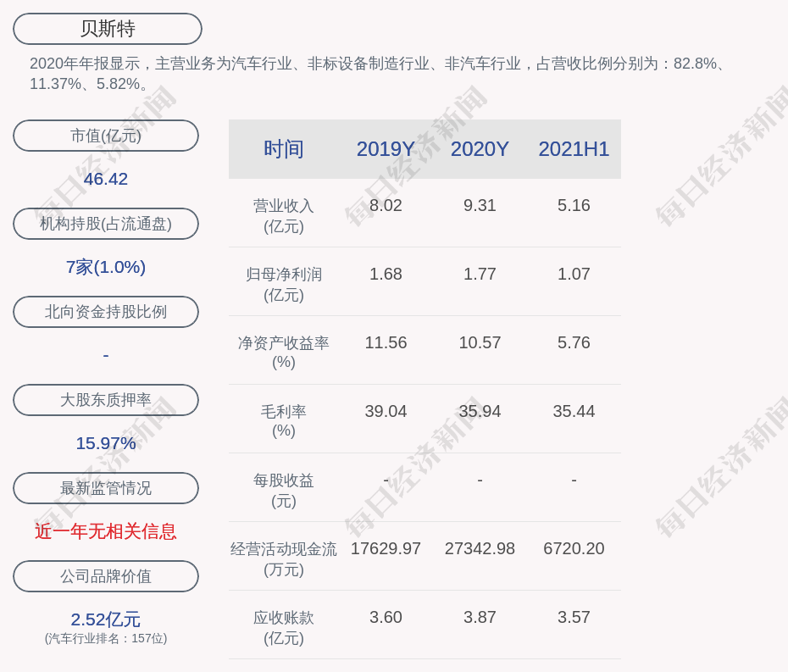Click the 大股东质押率 pill
The image size is (788, 672).
click(x=106, y=400)
